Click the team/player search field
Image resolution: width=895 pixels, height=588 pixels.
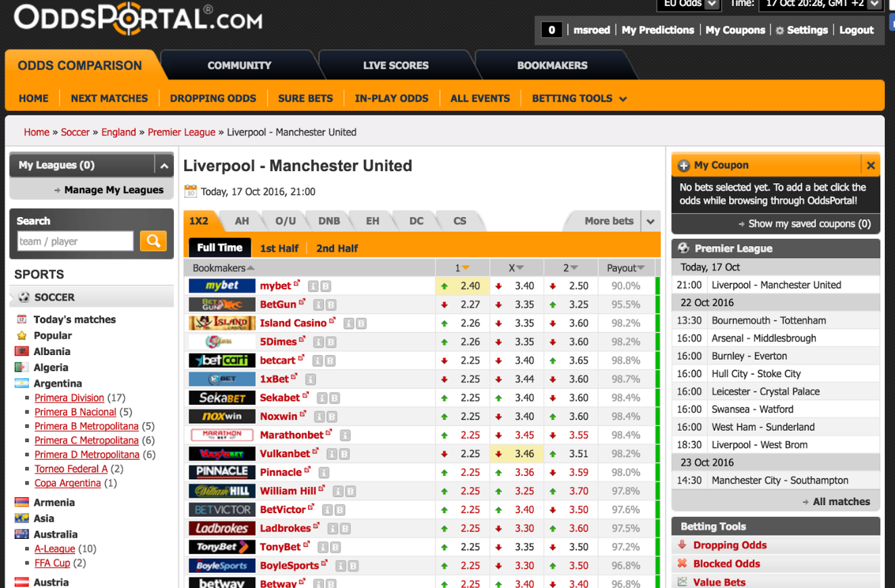[x=75, y=241]
